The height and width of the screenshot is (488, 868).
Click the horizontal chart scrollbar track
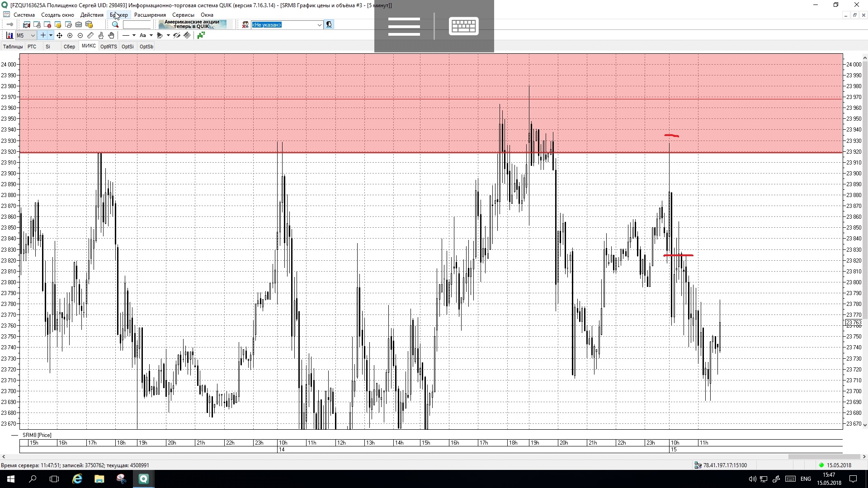tap(407, 457)
